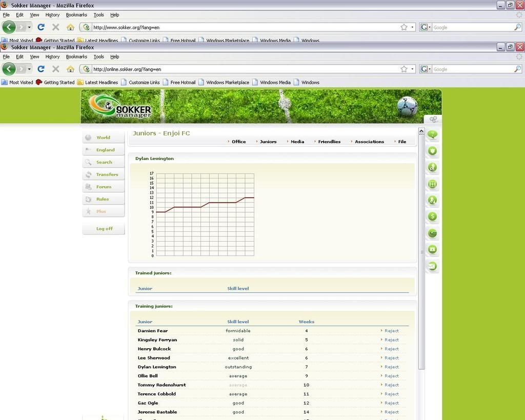Open back/forward history dropdown in online.sokker.org window
This screenshot has width=525, height=420.
[x=29, y=69]
